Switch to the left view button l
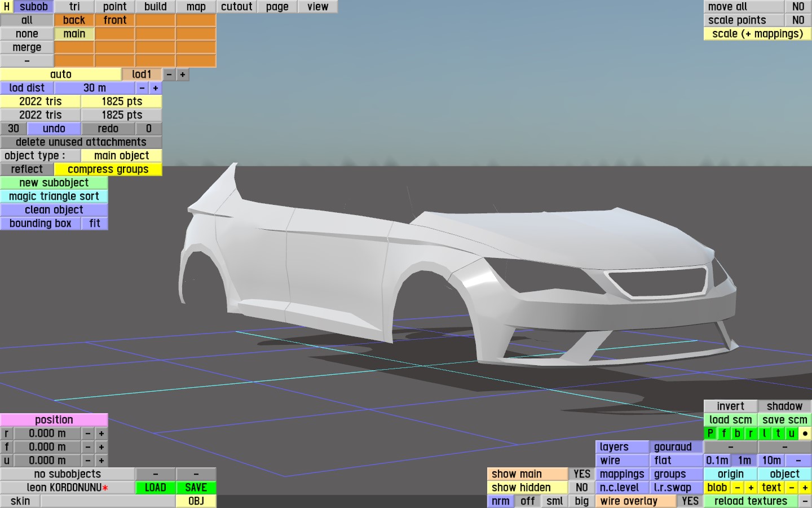Screen dimensions: 812x508 (x=765, y=433)
